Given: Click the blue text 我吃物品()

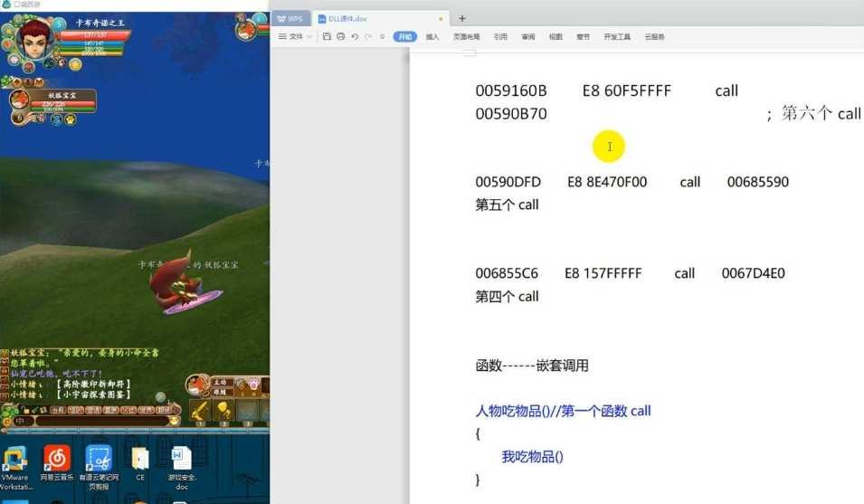Looking at the screenshot, I should [532, 457].
